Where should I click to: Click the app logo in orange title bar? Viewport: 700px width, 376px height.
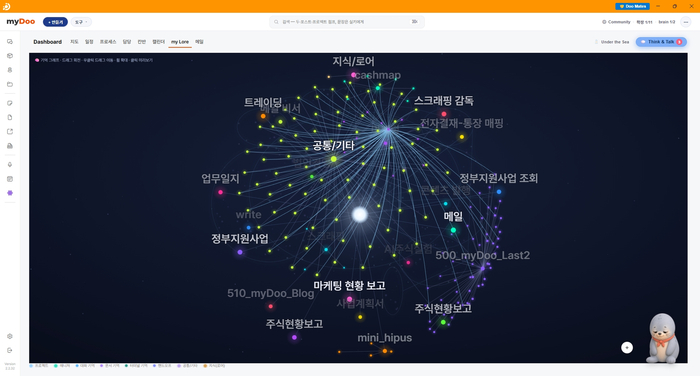tap(6, 6)
